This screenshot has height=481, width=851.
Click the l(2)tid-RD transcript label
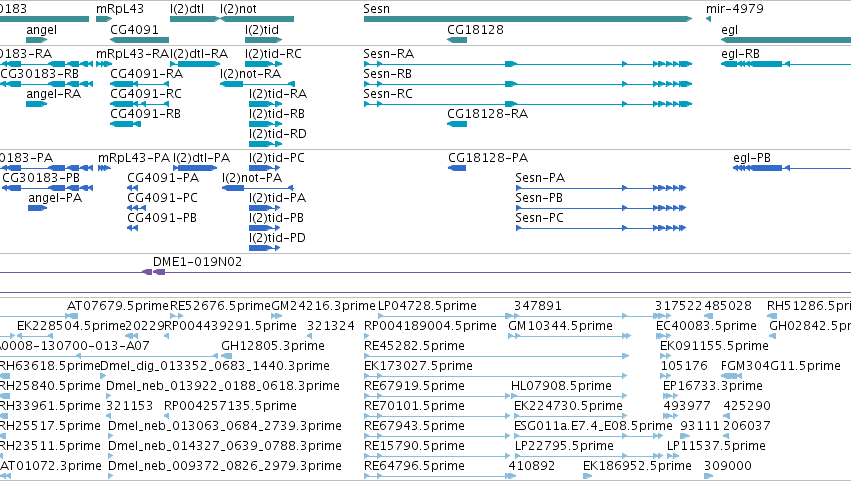pos(278,134)
